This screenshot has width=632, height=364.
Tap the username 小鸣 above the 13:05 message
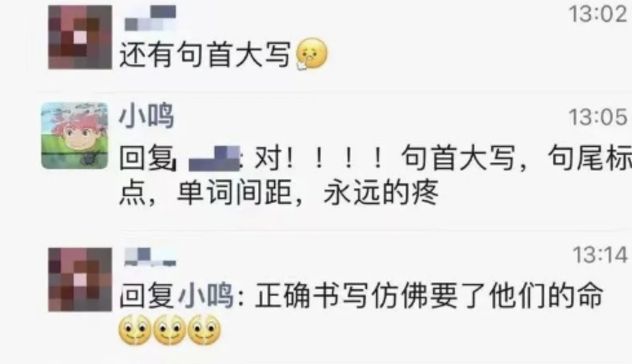tap(146, 116)
